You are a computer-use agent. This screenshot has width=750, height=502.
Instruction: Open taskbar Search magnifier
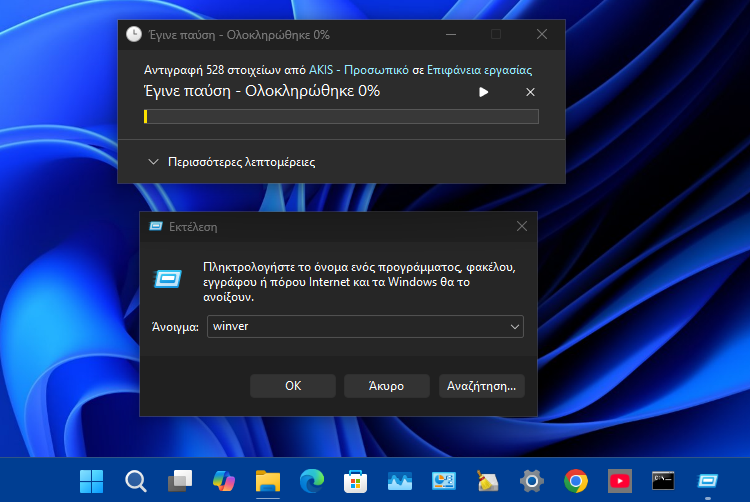click(135, 481)
